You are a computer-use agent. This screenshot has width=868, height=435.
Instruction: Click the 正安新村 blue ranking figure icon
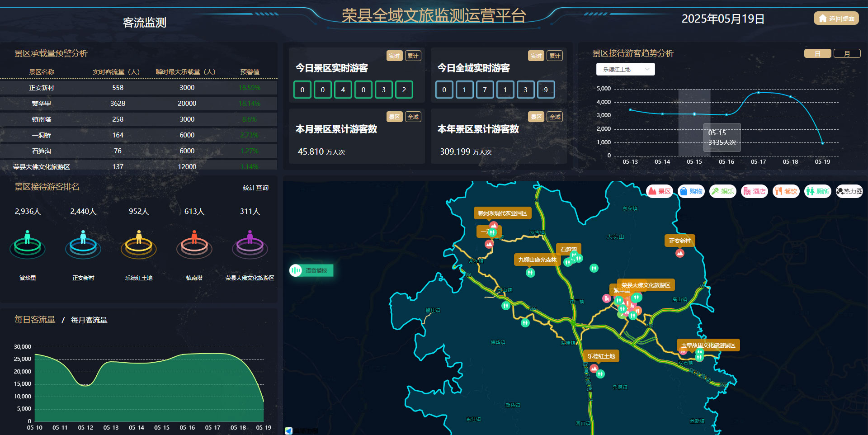[83, 244]
